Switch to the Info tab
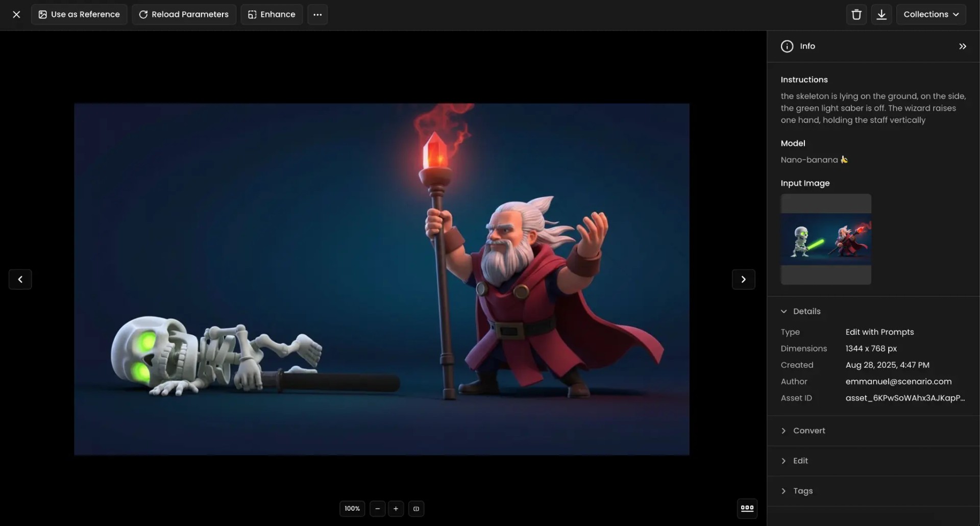Screen dimensions: 980x526 point(807,46)
